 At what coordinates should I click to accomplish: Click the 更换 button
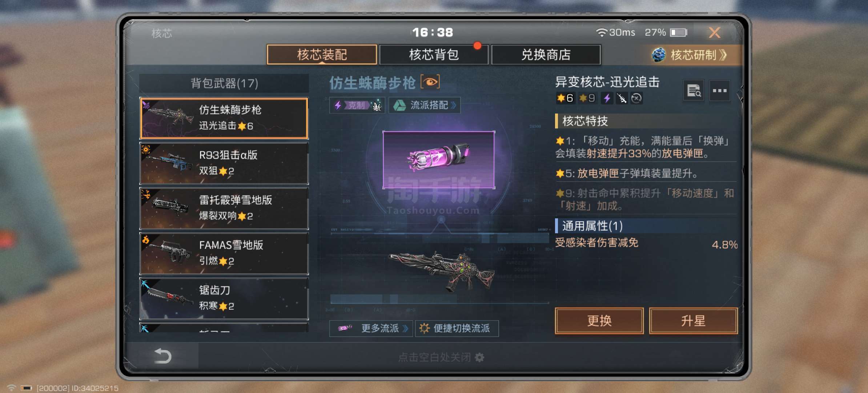599,321
